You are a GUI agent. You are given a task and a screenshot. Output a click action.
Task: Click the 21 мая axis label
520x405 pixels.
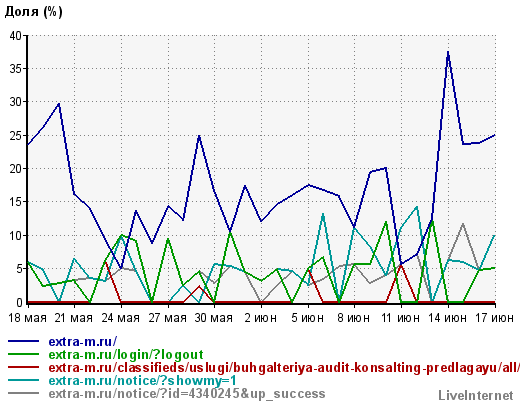coord(74,318)
